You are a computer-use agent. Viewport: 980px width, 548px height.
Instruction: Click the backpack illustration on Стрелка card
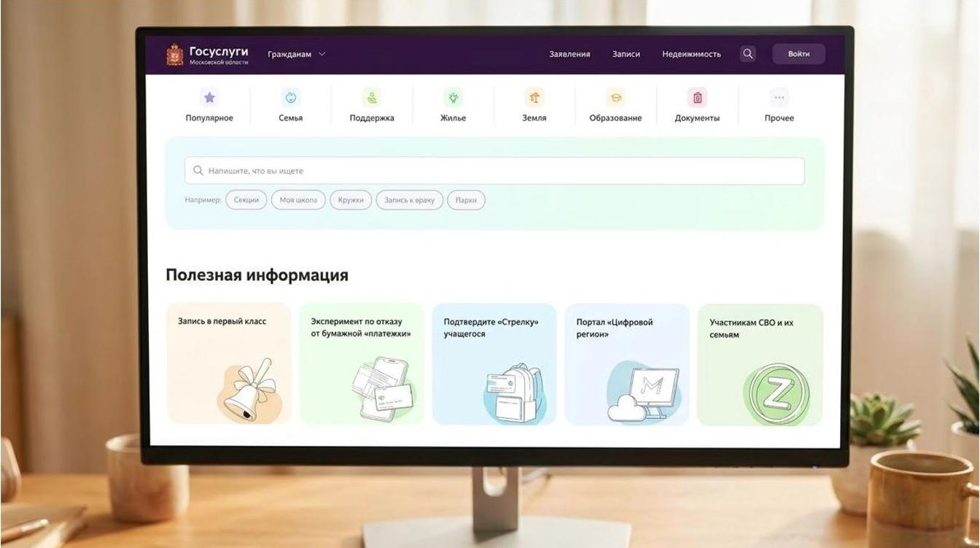pos(514,394)
